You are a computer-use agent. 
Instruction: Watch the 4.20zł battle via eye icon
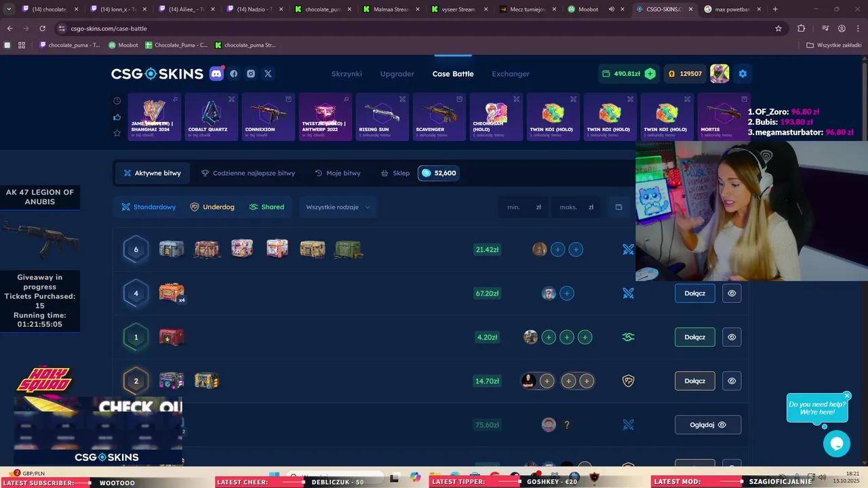tap(732, 337)
